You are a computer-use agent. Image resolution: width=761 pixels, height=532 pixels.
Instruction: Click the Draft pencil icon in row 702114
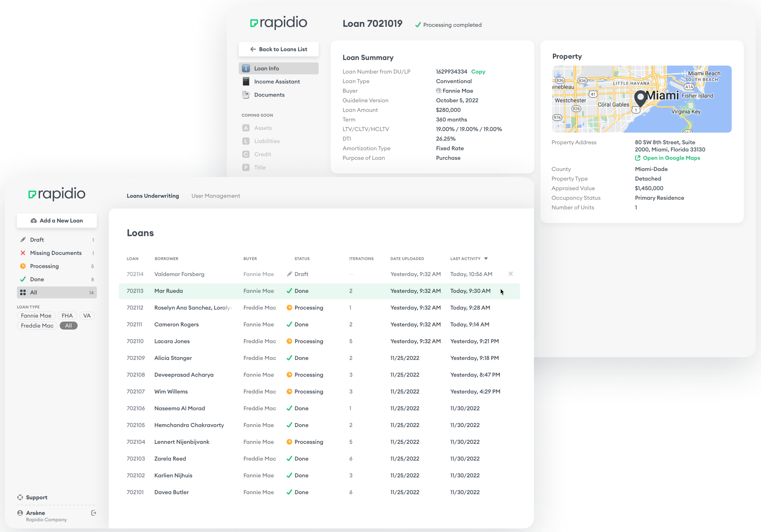coord(290,274)
